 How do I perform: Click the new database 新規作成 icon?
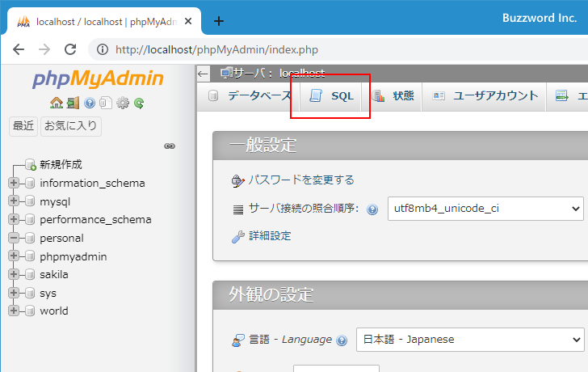click(x=31, y=164)
